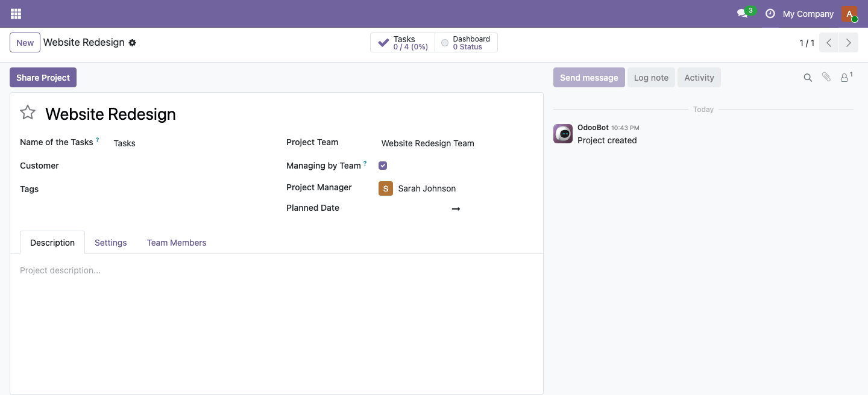Click the Website Redesign breadcrumb title
868x395 pixels.
pos(84,43)
